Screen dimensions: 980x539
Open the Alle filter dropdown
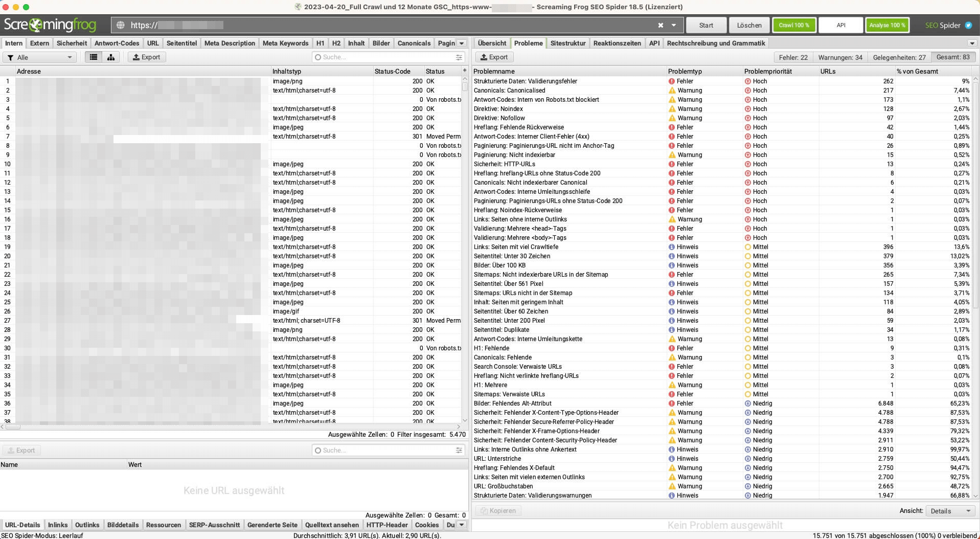pos(40,57)
